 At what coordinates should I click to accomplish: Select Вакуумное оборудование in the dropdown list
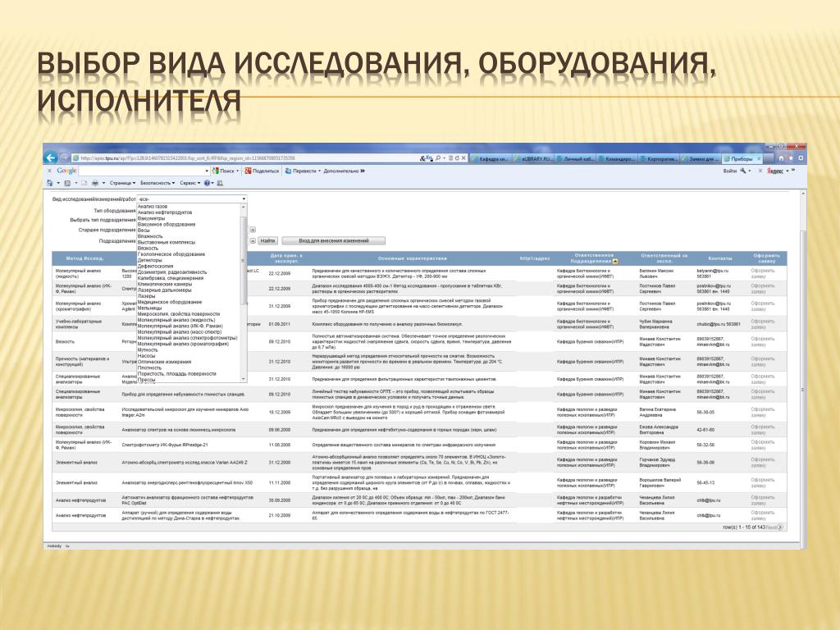167,225
